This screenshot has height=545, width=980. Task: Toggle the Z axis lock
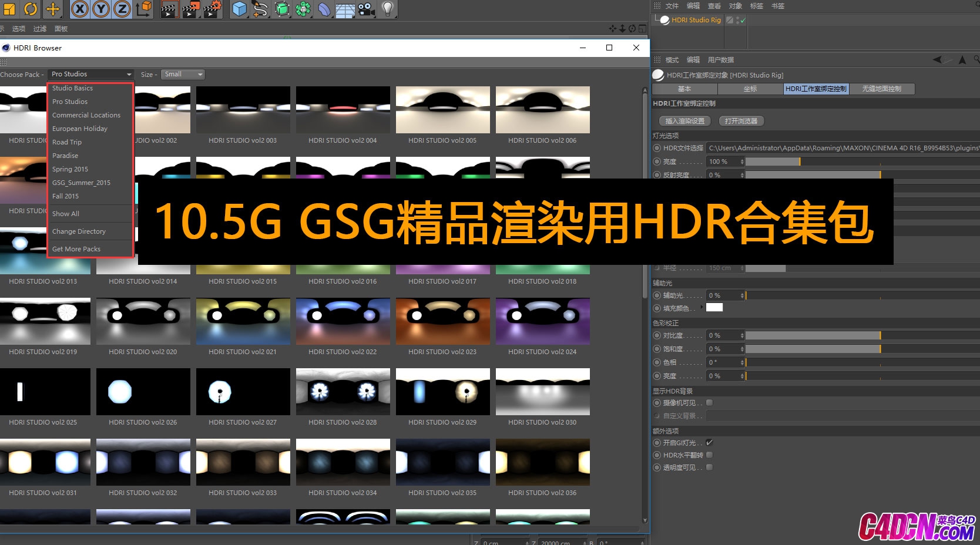[122, 9]
